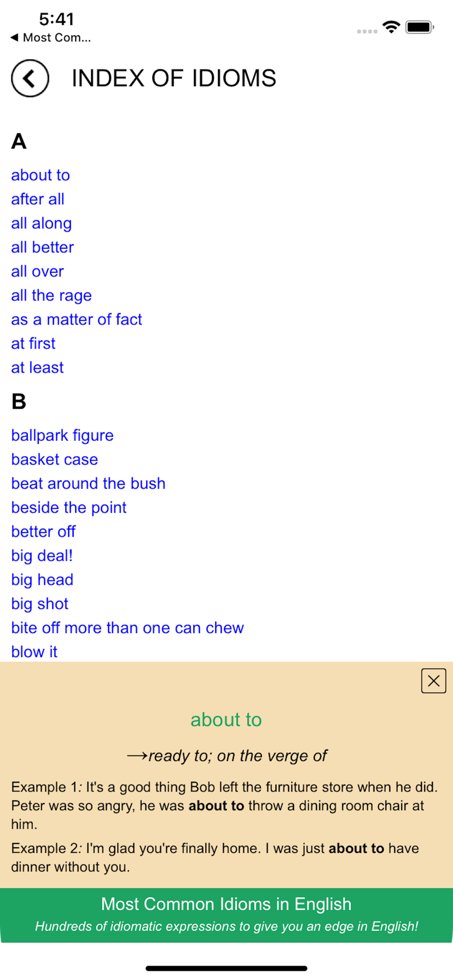Return to previous app via Most Com... breadcrumb
The height and width of the screenshot is (980, 453).
(x=50, y=38)
